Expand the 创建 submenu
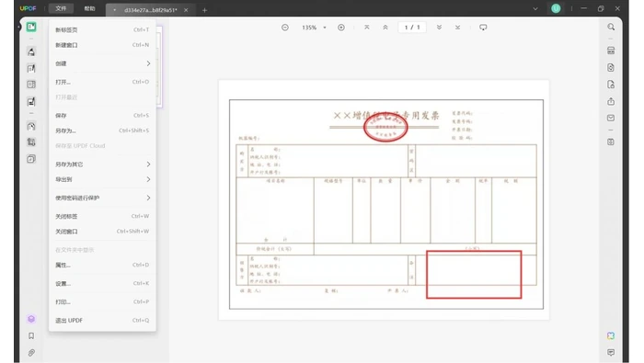 [102, 63]
